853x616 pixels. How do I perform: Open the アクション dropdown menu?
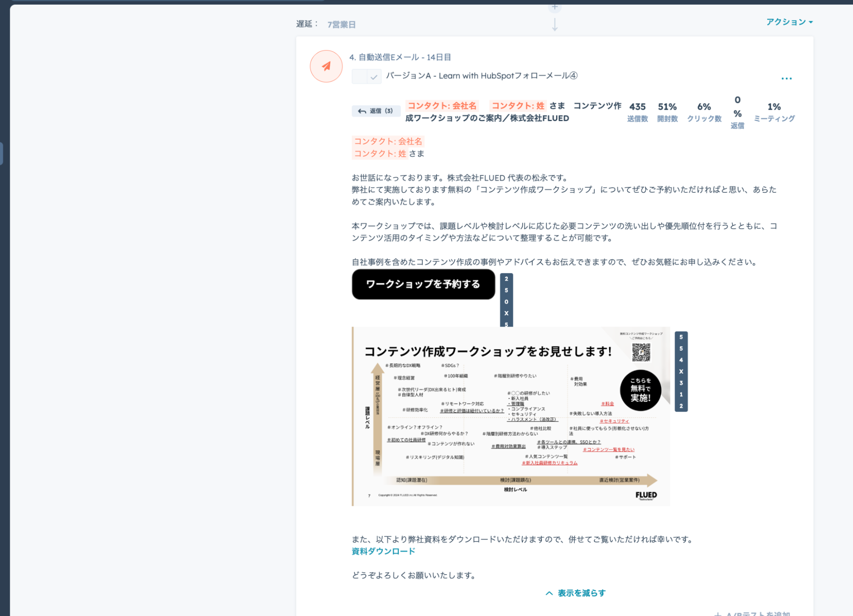(x=789, y=22)
